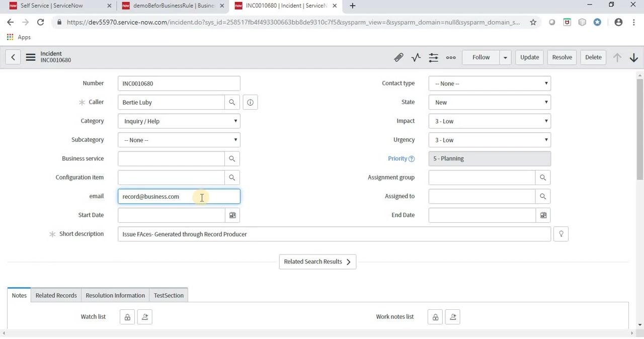The width and height of the screenshot is (644, 339).
Task: Open Configuration item lookup magnifier
Action: (x=232, y=178)
